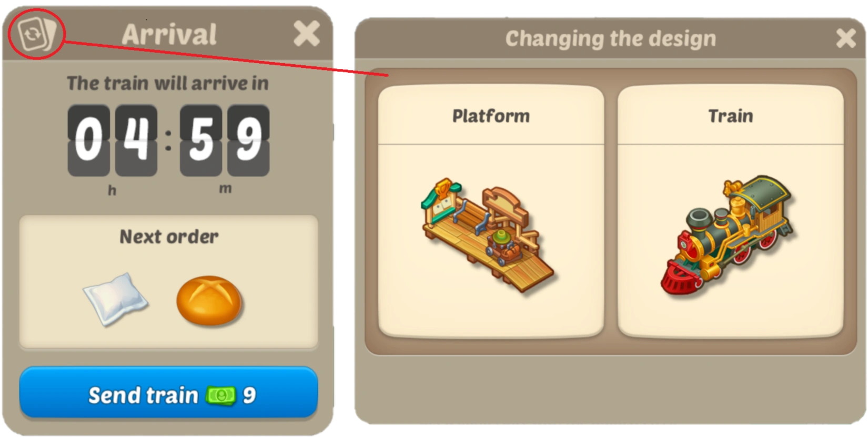Select the Train card heading
This screenshot has height=439, width=868.
point(730,116)
